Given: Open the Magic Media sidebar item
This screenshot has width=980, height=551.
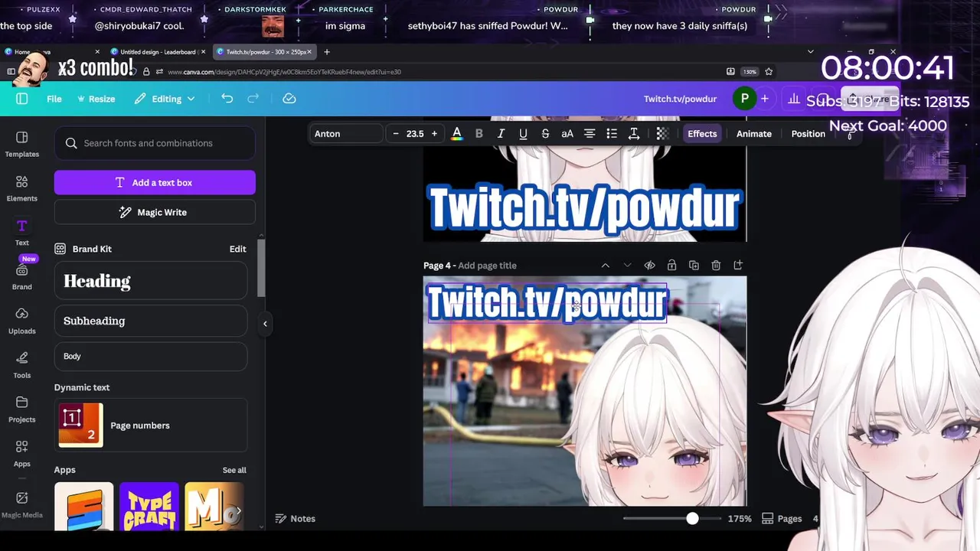Looking at the screenshot, I should coord(21,504).
